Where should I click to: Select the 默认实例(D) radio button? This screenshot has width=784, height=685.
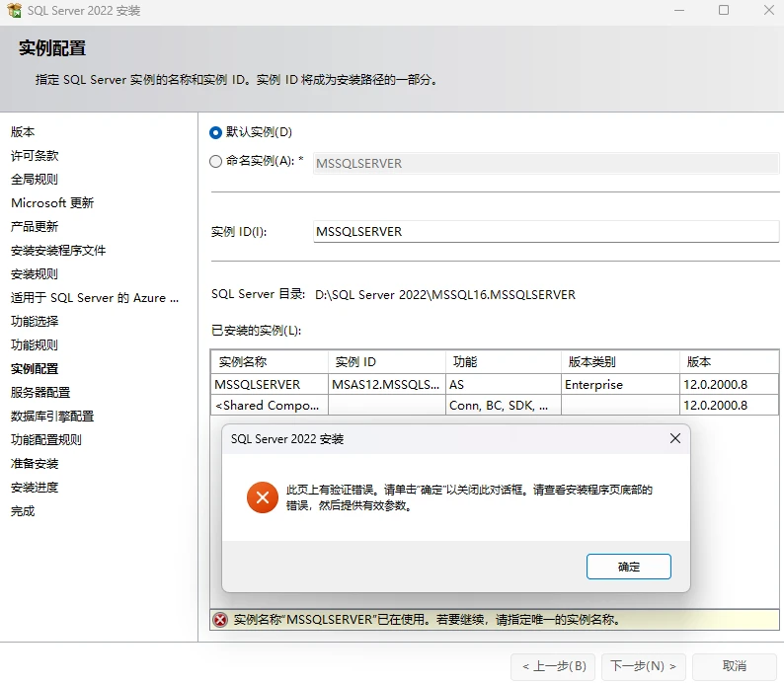click(215, 132)
